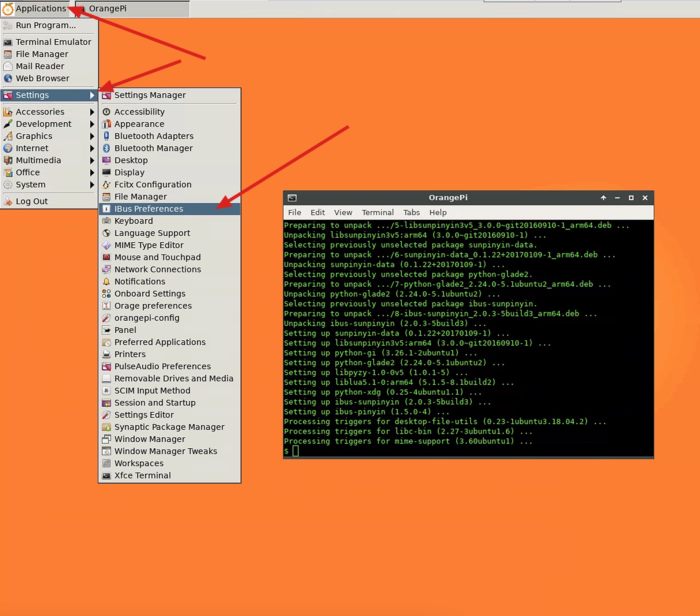Open the Window Manager entry
700x616 pixels.
(170, 439)
